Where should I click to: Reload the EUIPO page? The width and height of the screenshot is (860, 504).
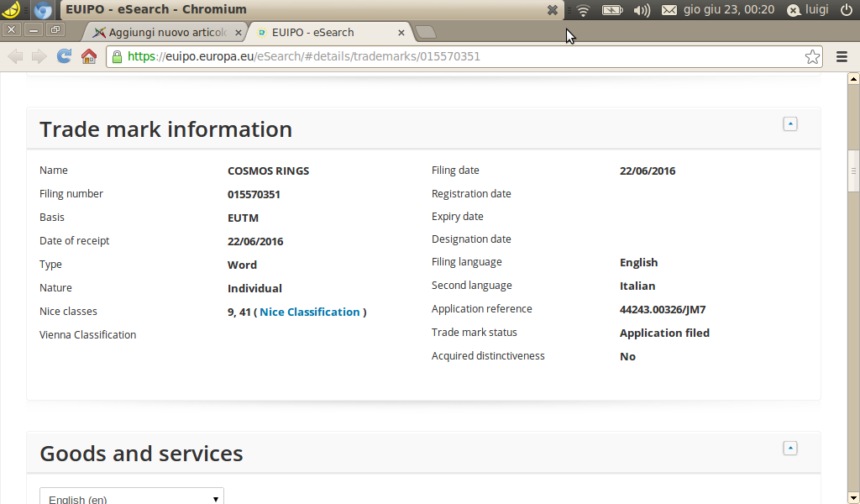(64, 56)
